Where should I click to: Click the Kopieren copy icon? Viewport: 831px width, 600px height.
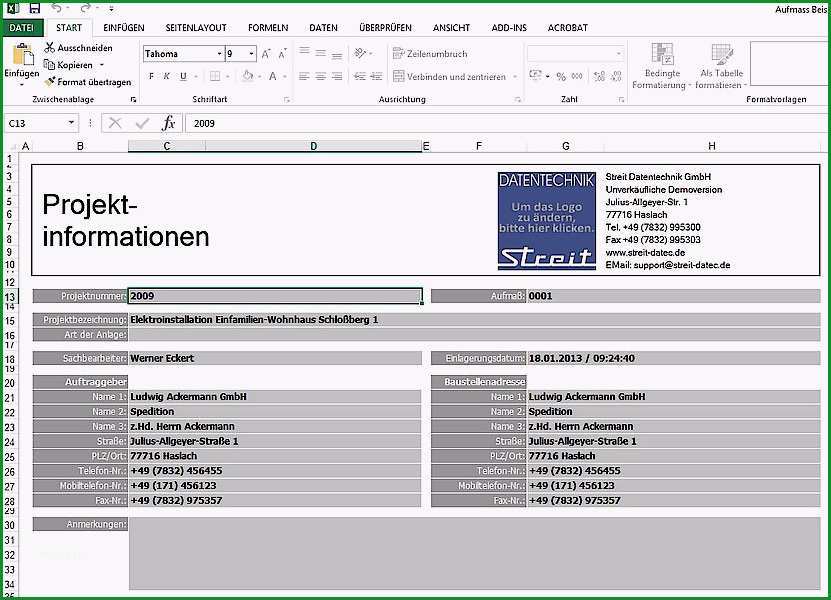pyautogui.click(x=49, y=65)
